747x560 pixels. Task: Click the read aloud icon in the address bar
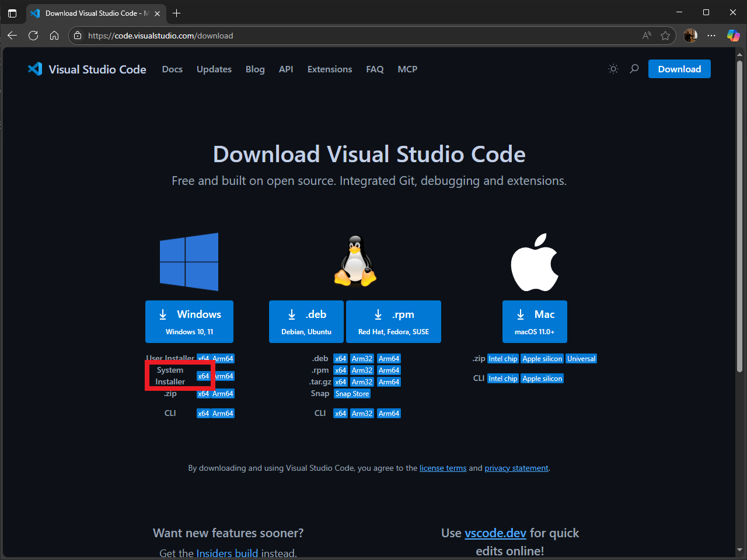(647, 36)
